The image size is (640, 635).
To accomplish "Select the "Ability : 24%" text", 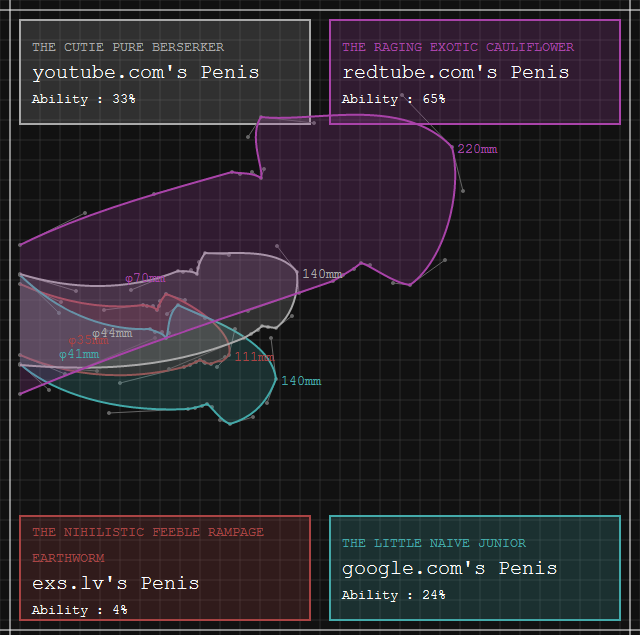I will (x=394, y=595).
